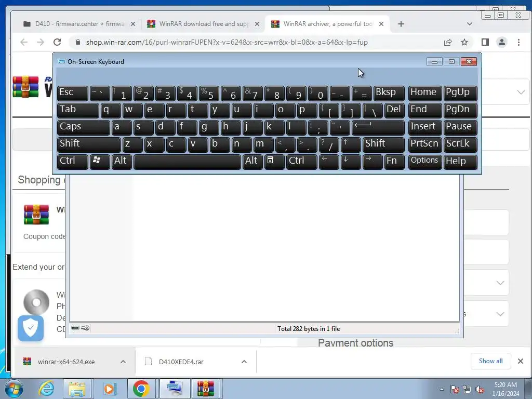Image resolution: width=532 pixels, height=399 pixels.
Task: Click the Tab key on keyboard
Action: (x=78, y=111)
